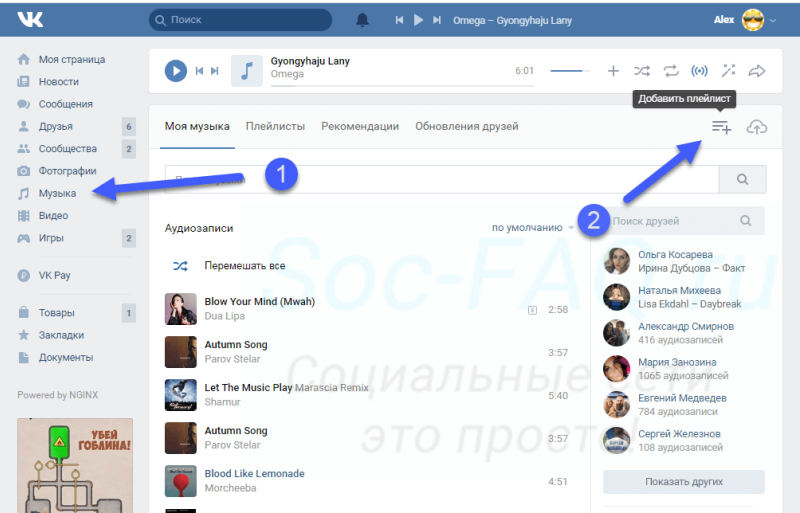800x513 pixels.
Task: Open the notifications bell
Action: tap(362, 20)
